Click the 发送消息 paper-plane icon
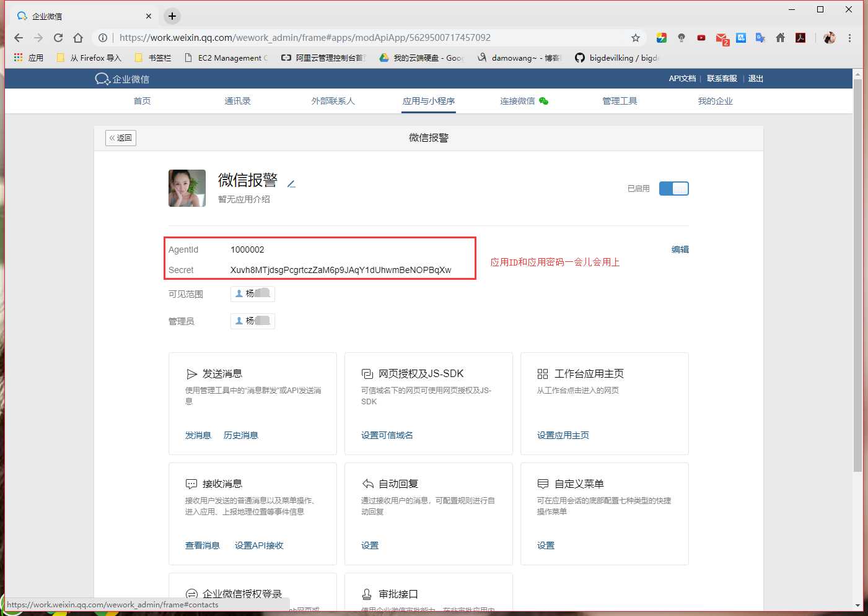 pyautogui.click(x=191, y=374)
